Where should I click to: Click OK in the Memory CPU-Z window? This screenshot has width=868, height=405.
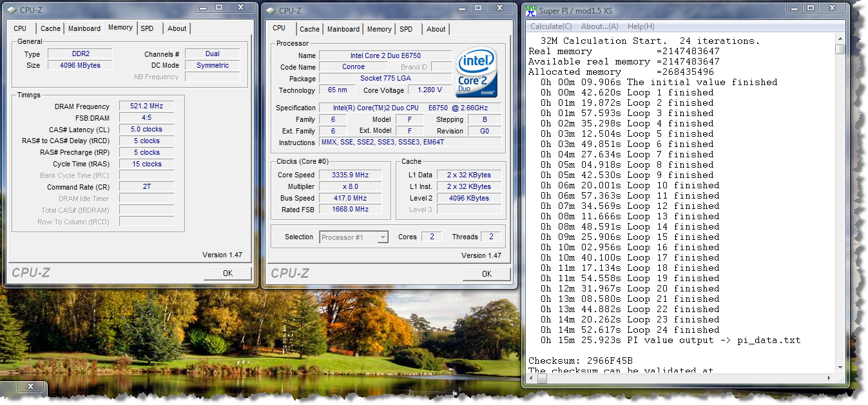[227, 273]
